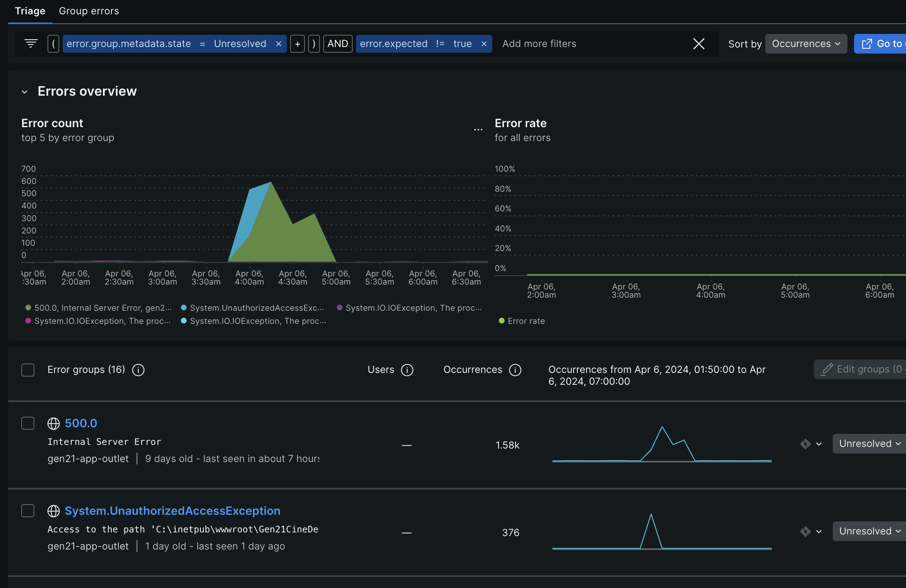The height and width of the screenshot is (588, 906).
Task: Toggle the System.UnauthorizedAccessExc legend swatch
Action: (184, 307)
